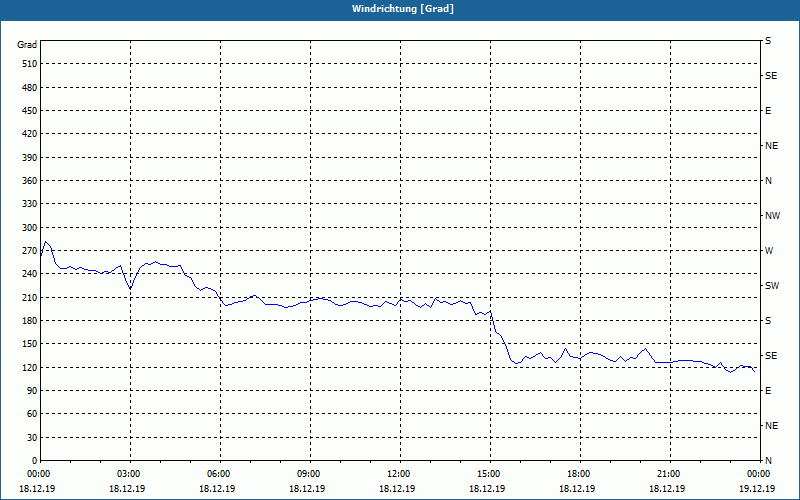This screenshot has width=800, height=500.
Task: Select the y-axis value '390'
Action: (30, 158)
